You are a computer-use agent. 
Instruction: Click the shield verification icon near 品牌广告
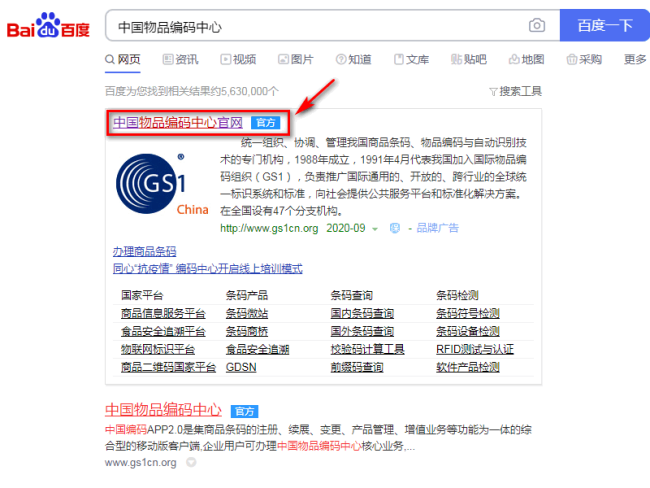tap(395, 228)
